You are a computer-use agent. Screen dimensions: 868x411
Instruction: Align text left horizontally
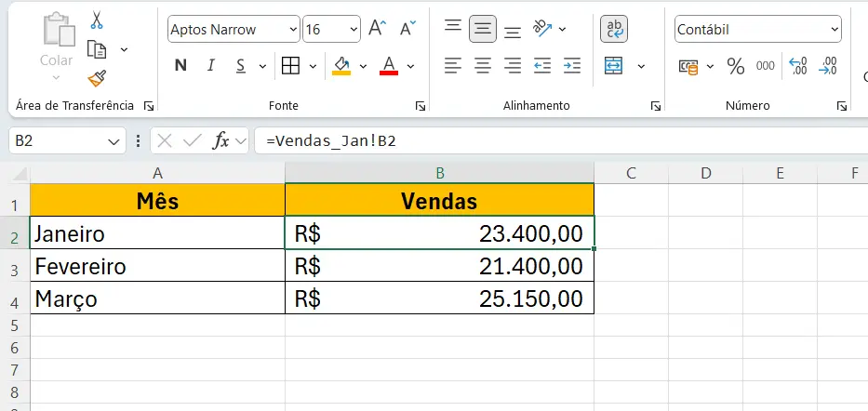(453, 66)
